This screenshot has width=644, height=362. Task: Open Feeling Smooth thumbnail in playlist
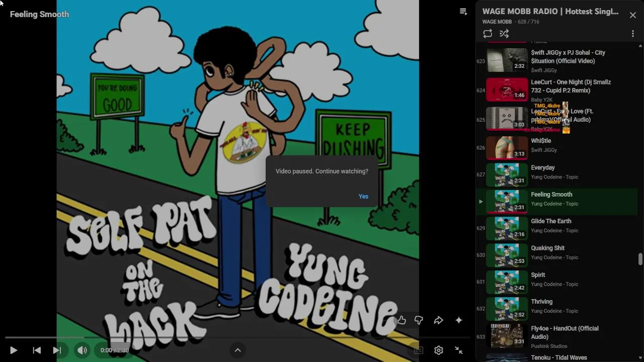tap(507, 202)
